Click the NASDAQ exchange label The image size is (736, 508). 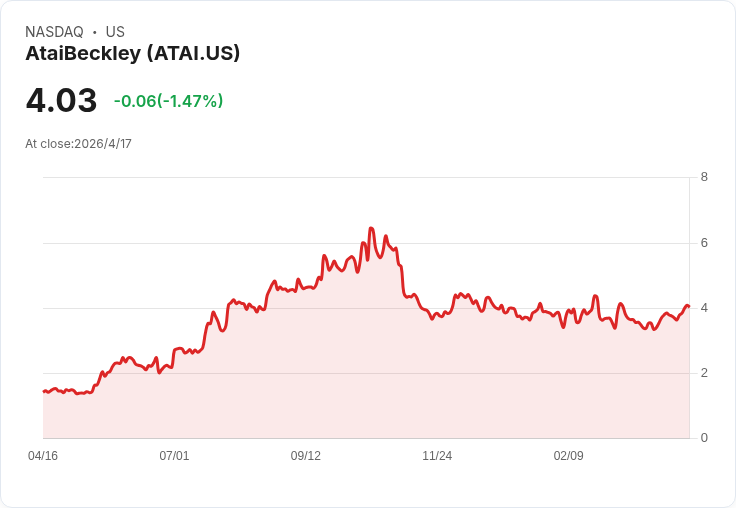click(x=54, y=32)
